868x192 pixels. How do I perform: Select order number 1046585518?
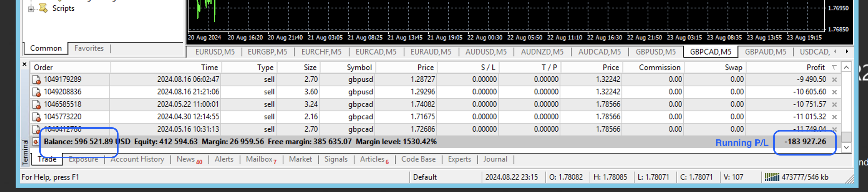tap(63, 104)
